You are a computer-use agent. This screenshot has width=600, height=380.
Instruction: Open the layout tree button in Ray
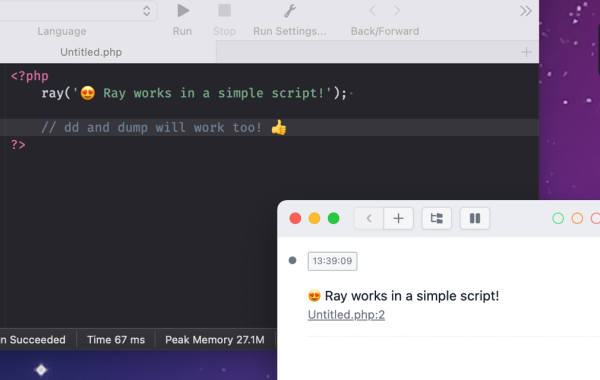[437, 219]
